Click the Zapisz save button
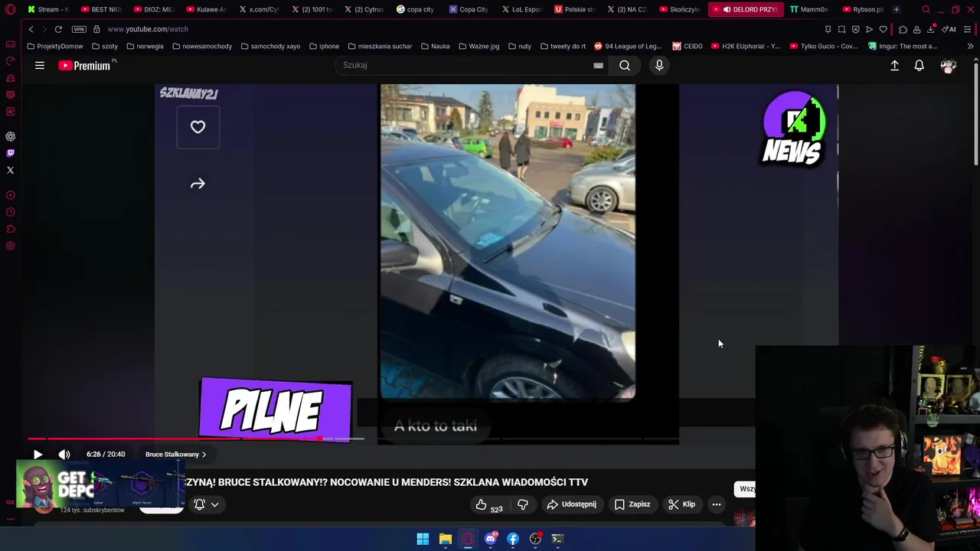Viewport: 980px width, 551px height. (632, 504)
